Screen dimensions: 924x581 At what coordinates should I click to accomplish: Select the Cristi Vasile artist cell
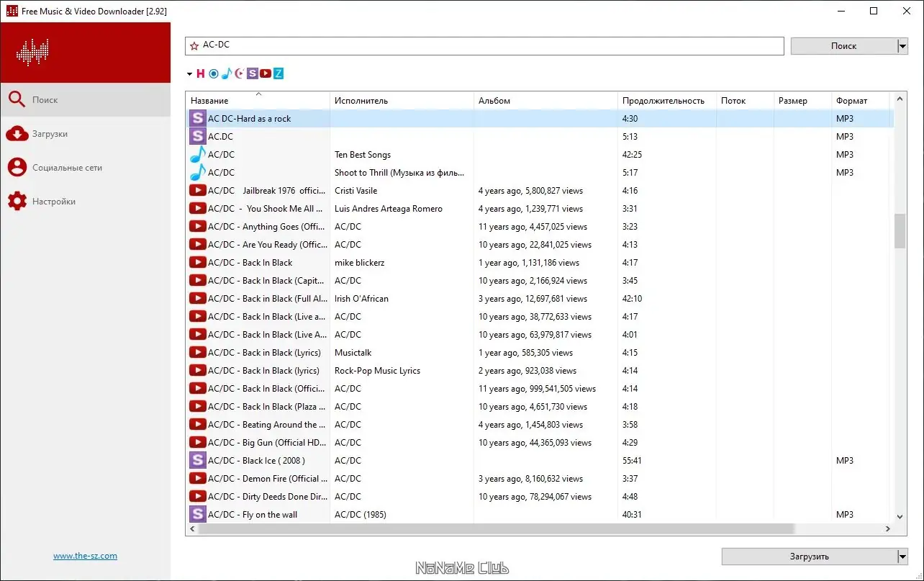pyautogui.click(x=355, y=190)
